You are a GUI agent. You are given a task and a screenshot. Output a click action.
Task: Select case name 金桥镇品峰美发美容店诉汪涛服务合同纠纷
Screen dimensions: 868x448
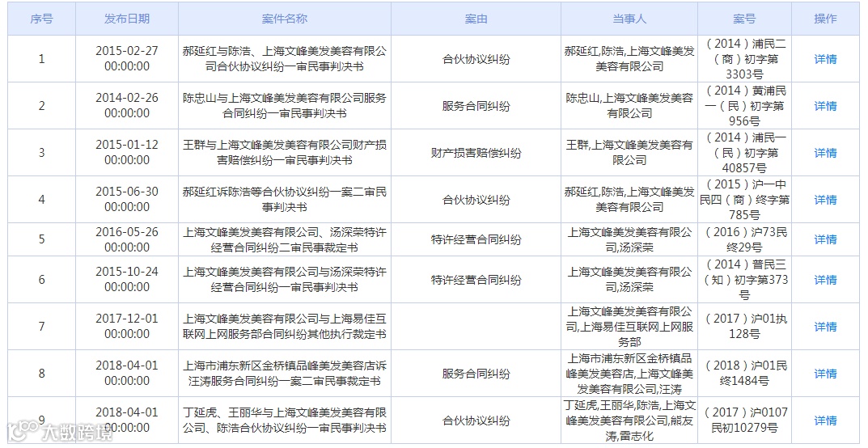tap(285, 374)
